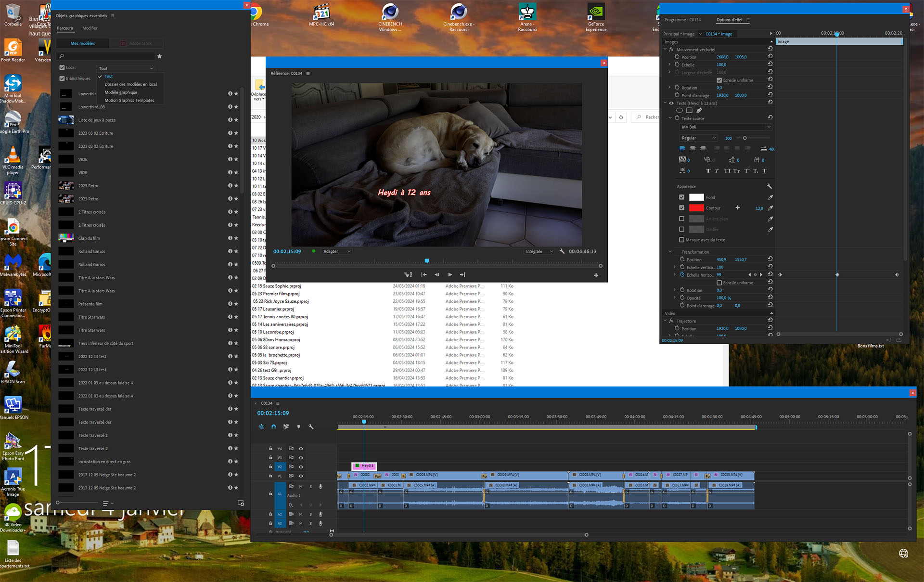924x582 pixels.
Task: Center align the text
Action: coord(692,149)
